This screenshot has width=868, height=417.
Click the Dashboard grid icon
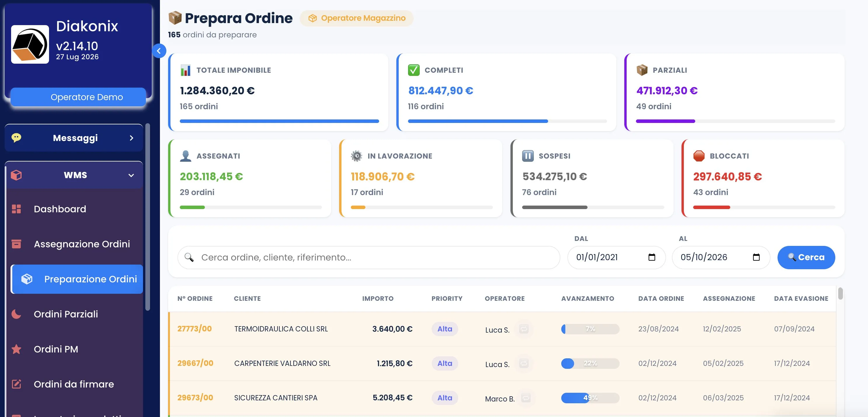[x=16, y=209]
